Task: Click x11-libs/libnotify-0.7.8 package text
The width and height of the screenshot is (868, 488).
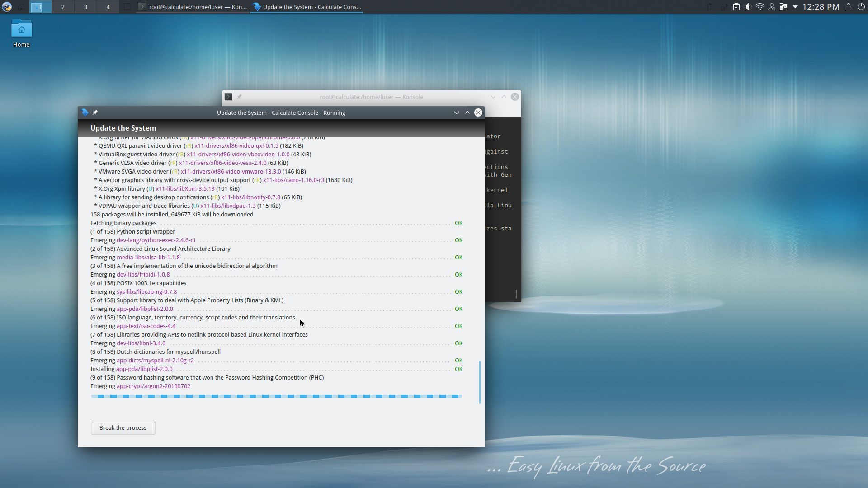Action: (x=250, y=197)
